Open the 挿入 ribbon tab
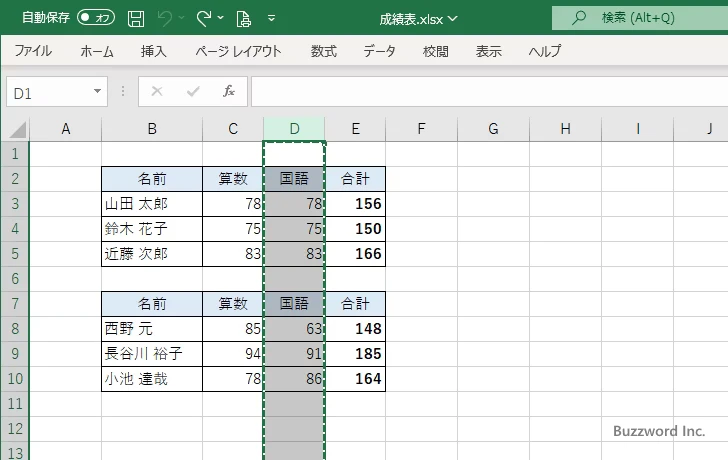The height and width of the screenshot is (460, 728). click(153, 51)
